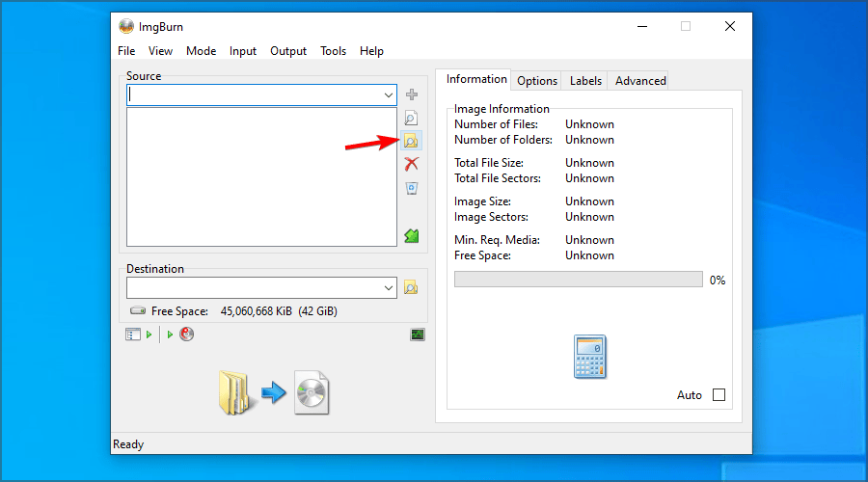Enable the Auto checkbox
The width and height of the screenshot is (868, 482).
(718, 395)
